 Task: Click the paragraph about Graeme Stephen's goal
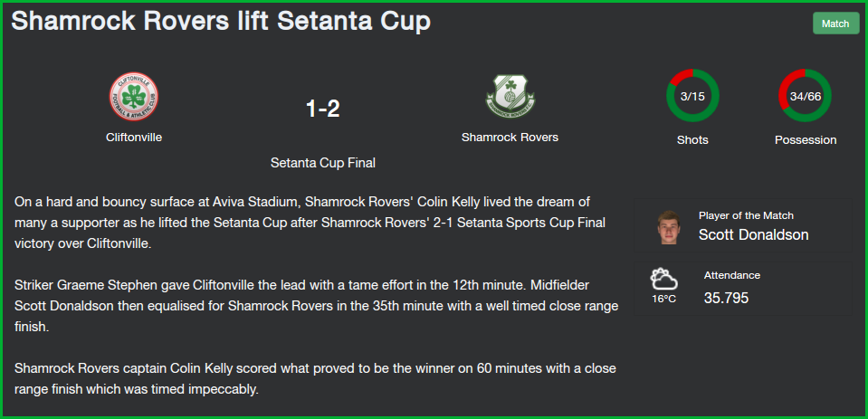[x=317, y=306]
